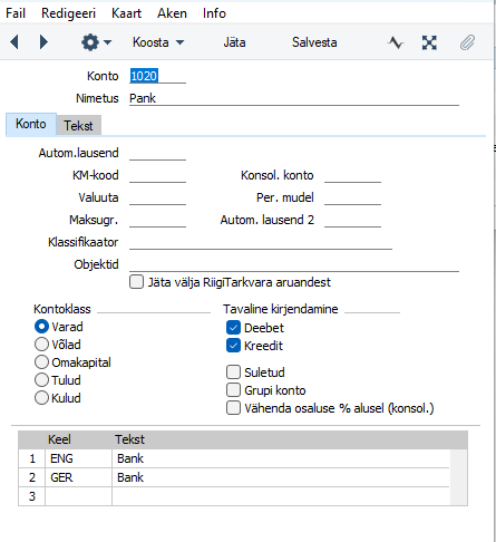Uncheck the Deebet checkbox

233,327
